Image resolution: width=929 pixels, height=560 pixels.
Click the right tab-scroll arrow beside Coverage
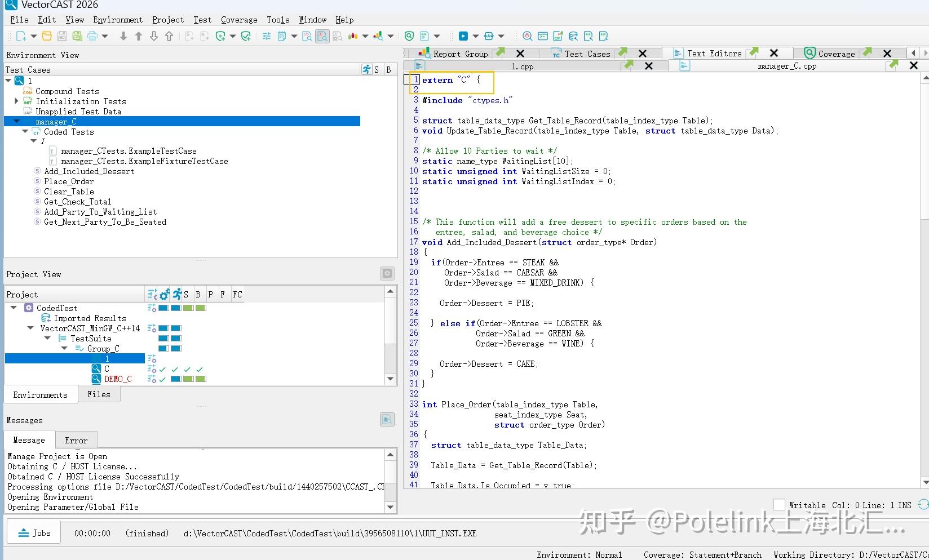(924, 53)
